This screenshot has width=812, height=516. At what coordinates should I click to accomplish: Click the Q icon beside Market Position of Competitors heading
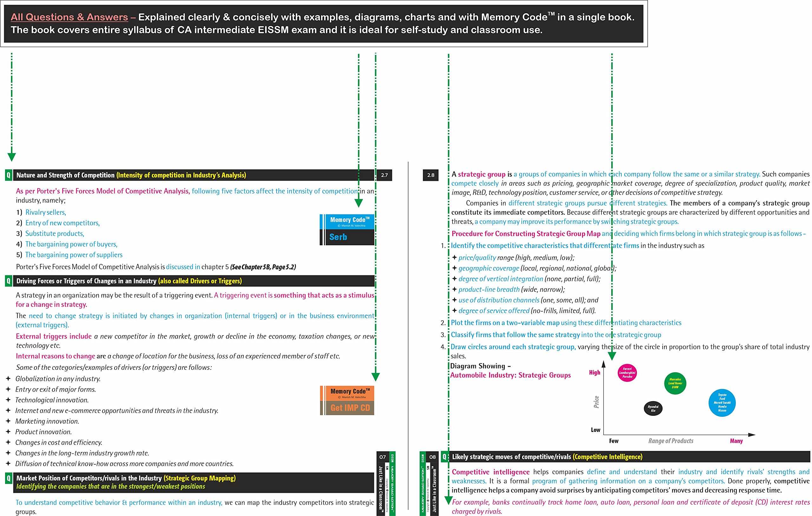tap(9, 478)
